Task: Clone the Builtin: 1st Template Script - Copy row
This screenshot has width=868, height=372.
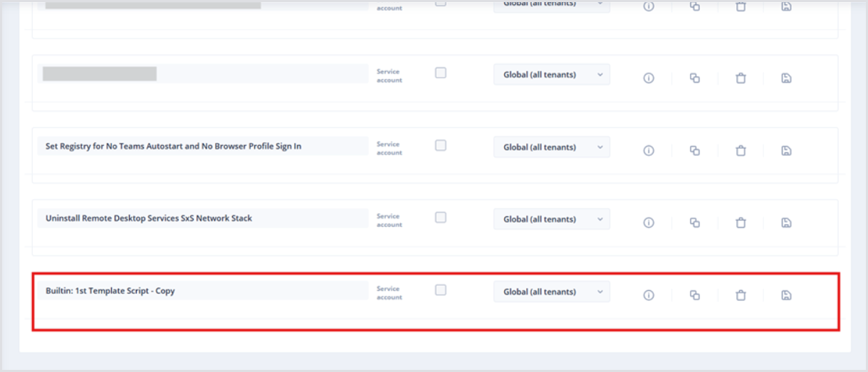Action: 695,295
